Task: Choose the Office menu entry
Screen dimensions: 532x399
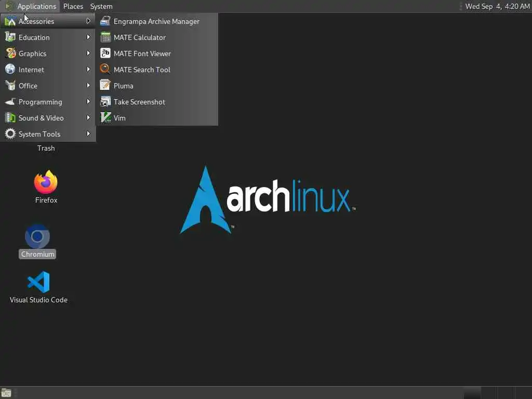Action: 48,86
